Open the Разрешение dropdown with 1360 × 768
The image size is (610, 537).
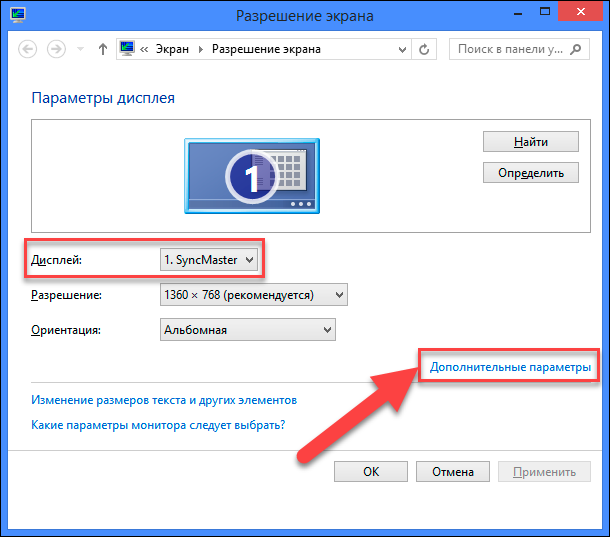(x=253, y=295)
